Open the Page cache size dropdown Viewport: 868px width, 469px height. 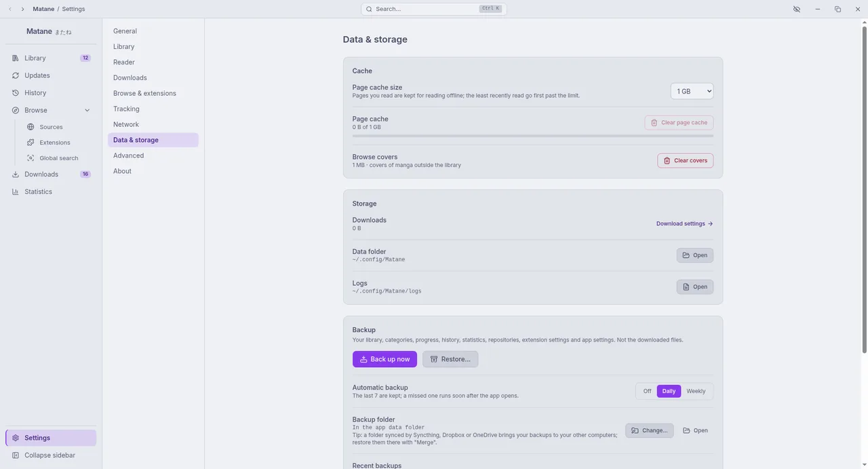tap(692, 91)
